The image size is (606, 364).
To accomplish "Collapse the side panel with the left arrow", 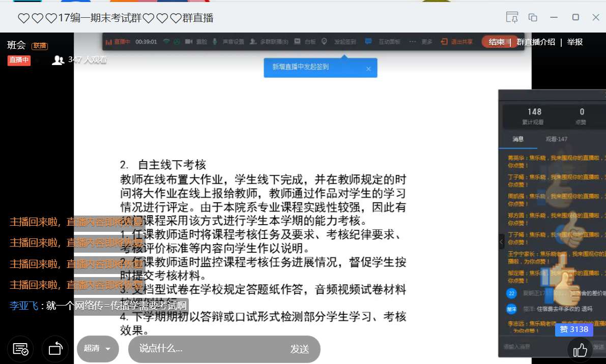I will coord(501,241).
